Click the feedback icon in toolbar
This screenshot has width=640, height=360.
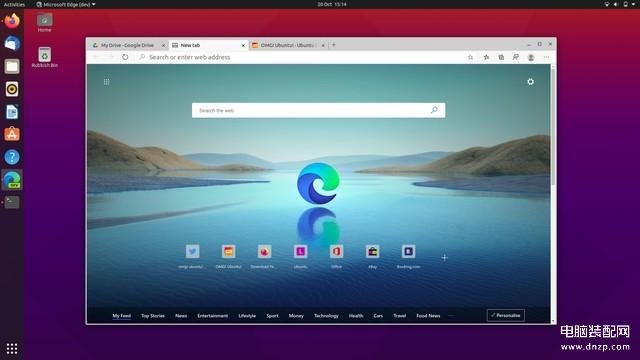tap(516, 57)
